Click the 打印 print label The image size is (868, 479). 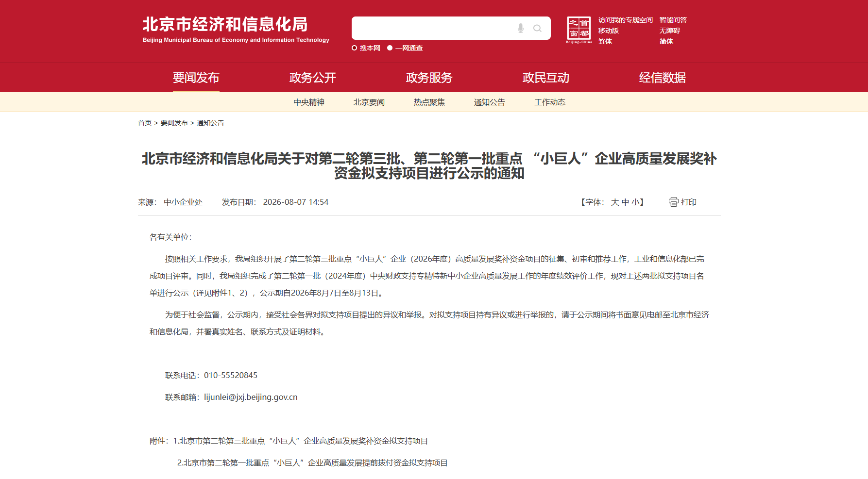(689, 202)
